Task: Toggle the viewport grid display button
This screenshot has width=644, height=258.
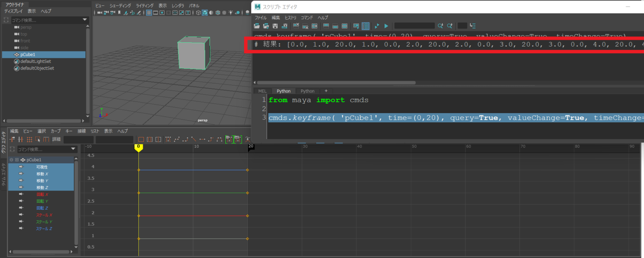Action: tap(149, 13)
